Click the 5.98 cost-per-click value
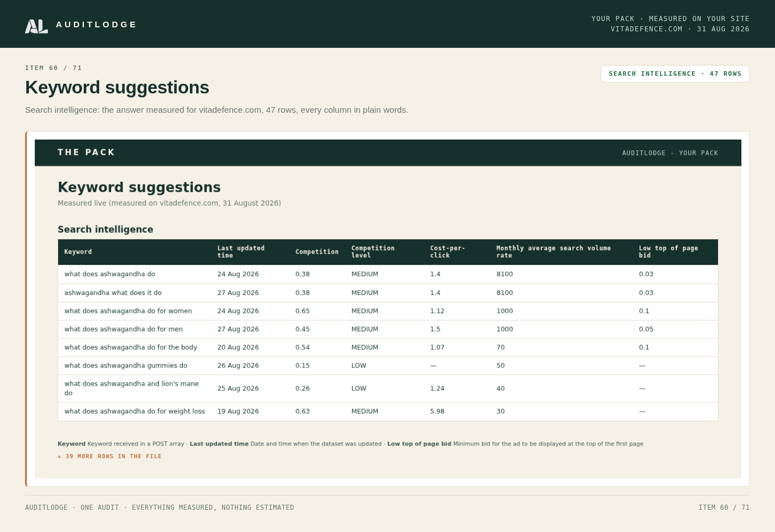This screenshot has height=532, width=775. [x=437, y=411]
